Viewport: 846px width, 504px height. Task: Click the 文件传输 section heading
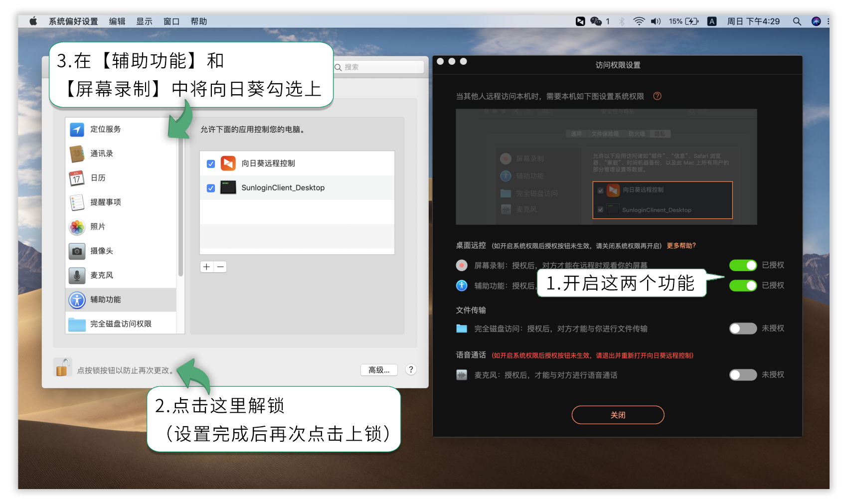pos(471,310)
